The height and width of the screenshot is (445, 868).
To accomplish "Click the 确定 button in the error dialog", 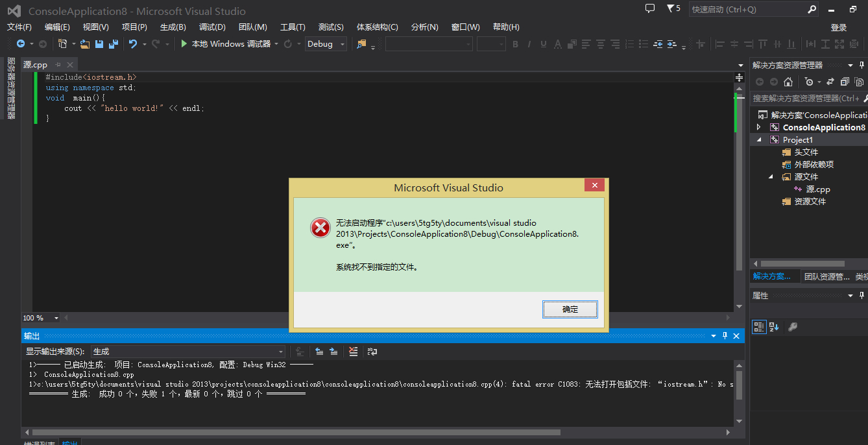I will pos(570,309).
